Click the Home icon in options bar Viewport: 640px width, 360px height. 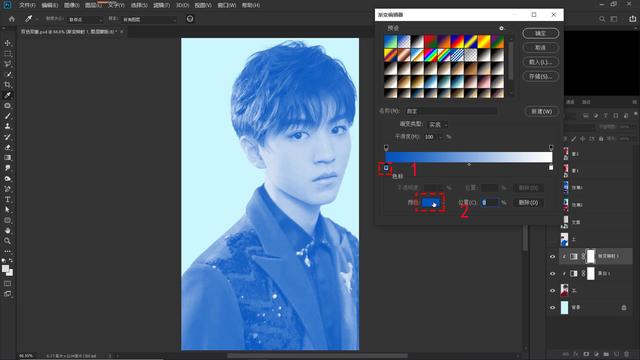point(12,19)
